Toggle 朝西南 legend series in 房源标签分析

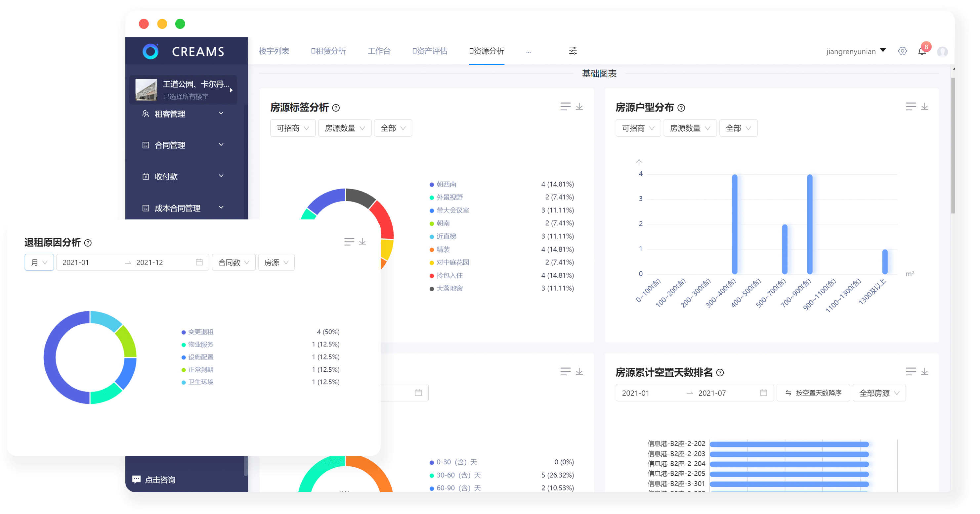(x=443, y=184)
